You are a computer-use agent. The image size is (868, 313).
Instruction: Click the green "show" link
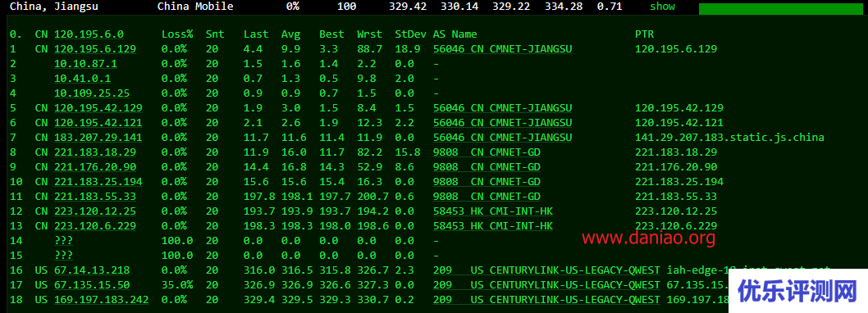point(662,7)
